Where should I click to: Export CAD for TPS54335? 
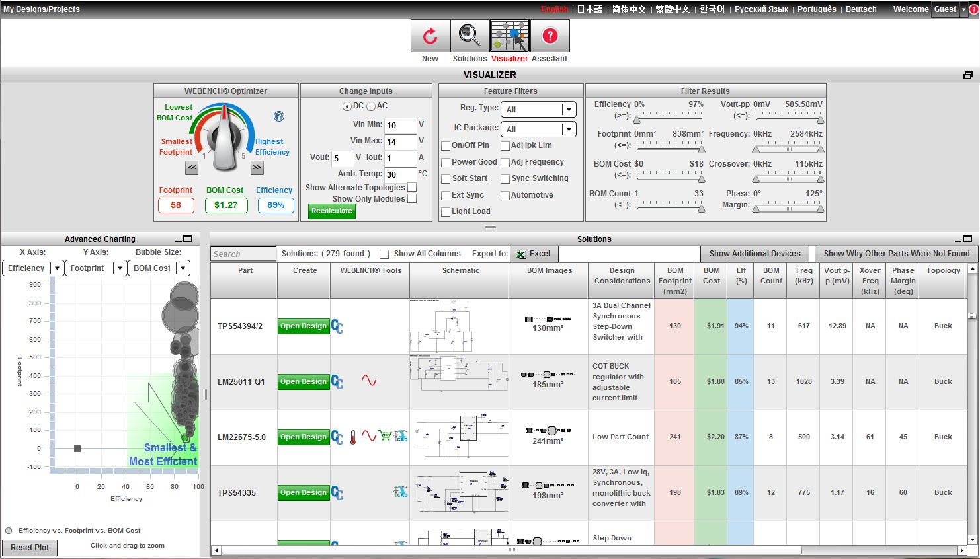401,492
